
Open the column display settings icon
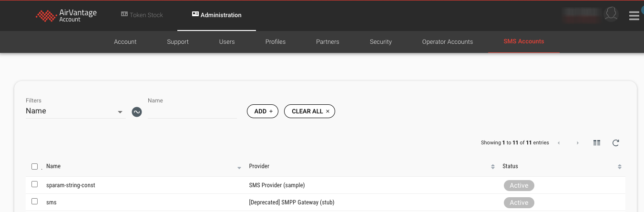click(596, 143)
